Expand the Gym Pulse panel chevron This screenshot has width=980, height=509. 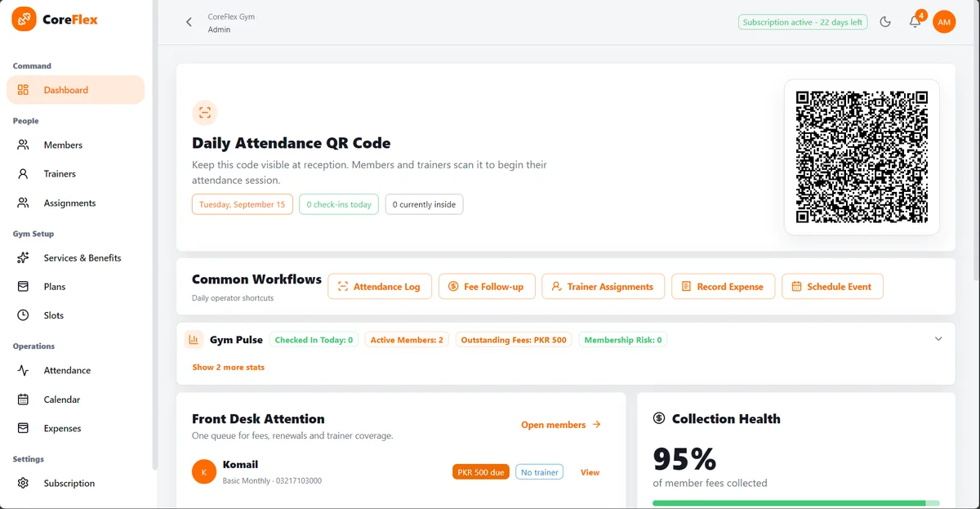tap(938, 339)
